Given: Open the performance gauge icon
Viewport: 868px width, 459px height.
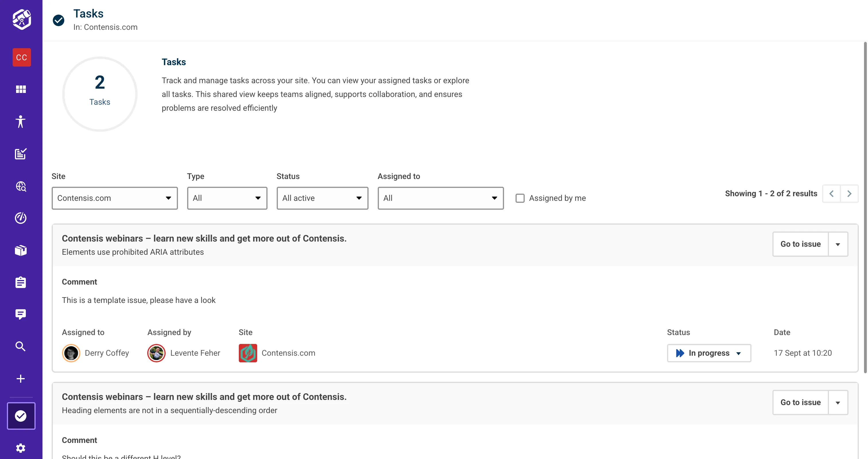Looking at the screenshot, I should coord(21,218).
